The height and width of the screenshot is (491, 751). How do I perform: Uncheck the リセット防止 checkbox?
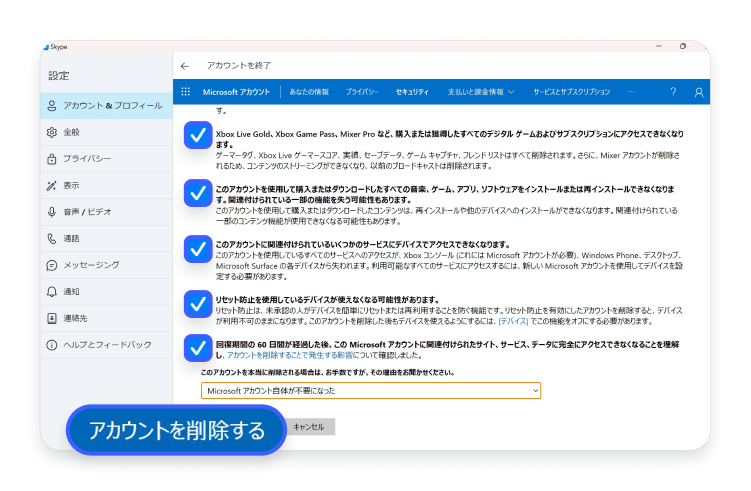pos(198,304)
